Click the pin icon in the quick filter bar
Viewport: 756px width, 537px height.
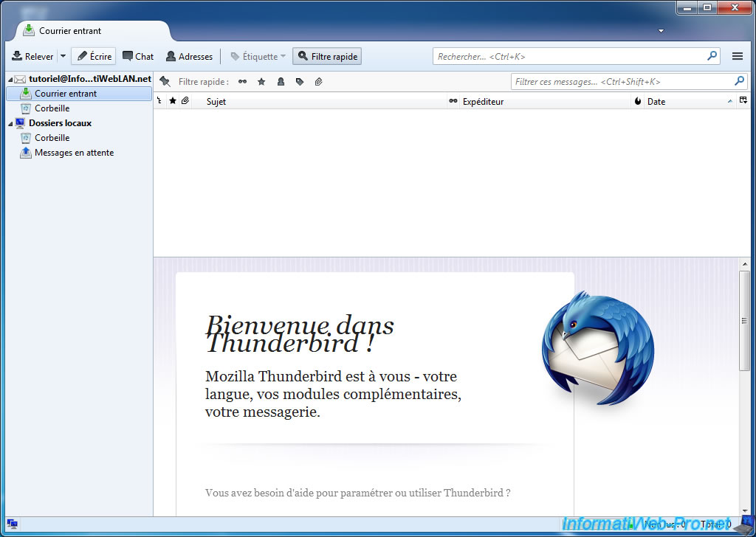pyautogui.click(x=165, y=81)
